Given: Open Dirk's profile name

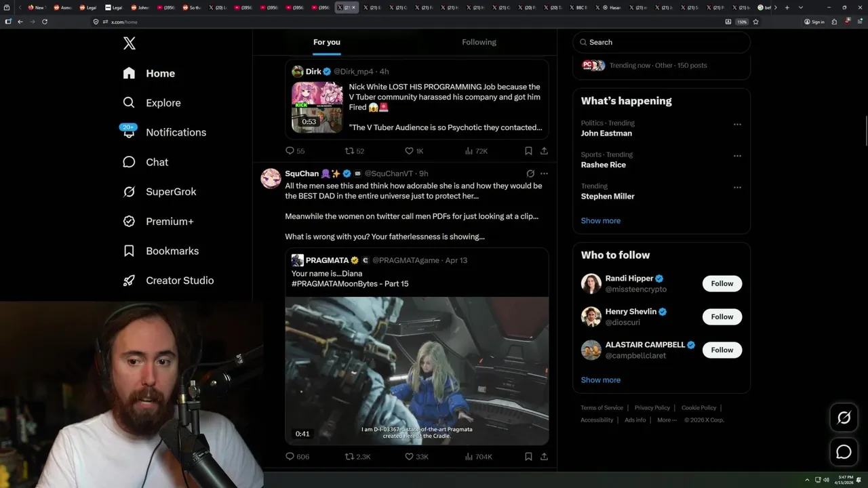Looking at the screenshot, I should [313, 72].
